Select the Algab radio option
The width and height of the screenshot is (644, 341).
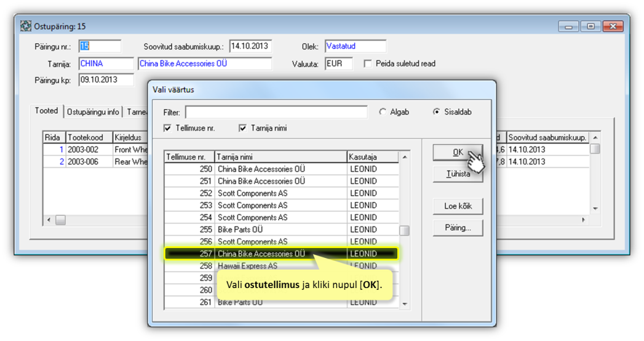383,112
